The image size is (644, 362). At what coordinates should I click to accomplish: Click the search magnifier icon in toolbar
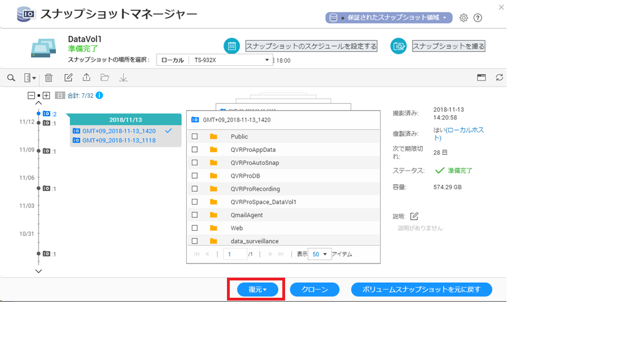tap(11, 78)
